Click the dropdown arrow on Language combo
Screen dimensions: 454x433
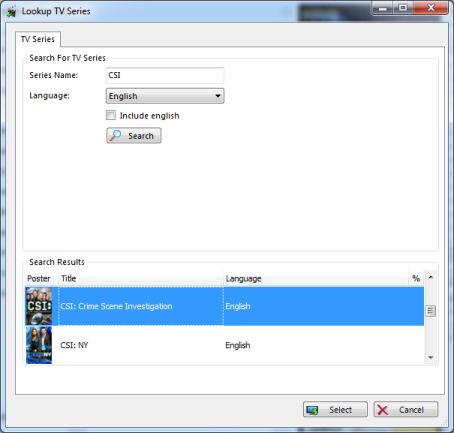click(218, 96)
